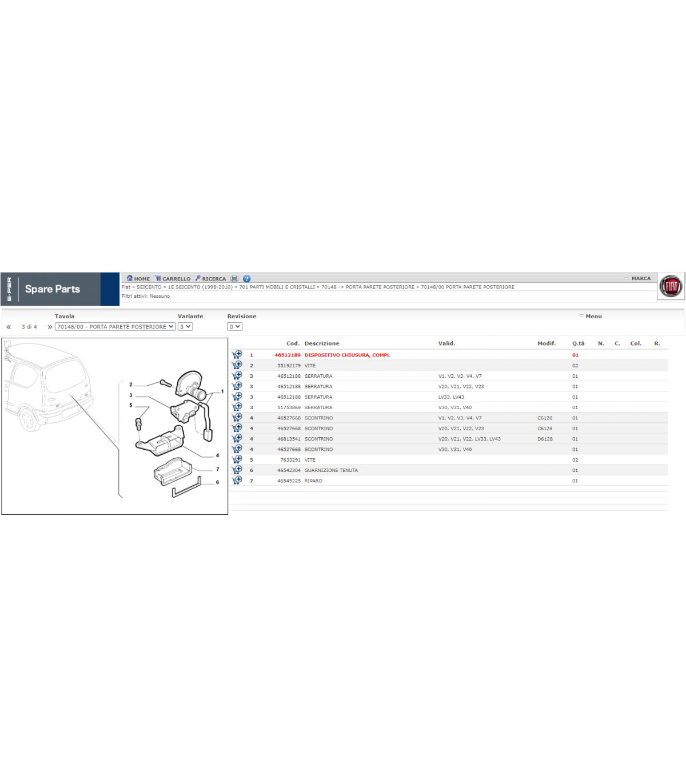686x784 pixels.
Task: Open the CARRELLO menu item
Action: (x=173, y=279)
